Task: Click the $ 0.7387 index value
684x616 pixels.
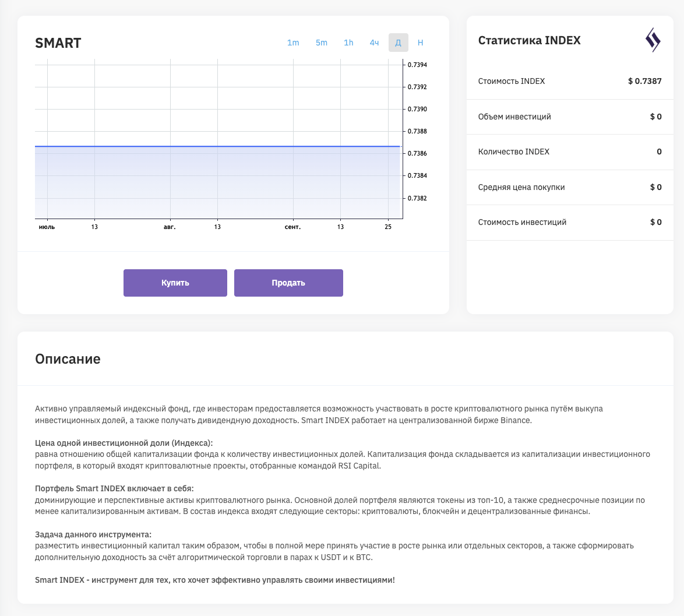Action: (644, 82)
